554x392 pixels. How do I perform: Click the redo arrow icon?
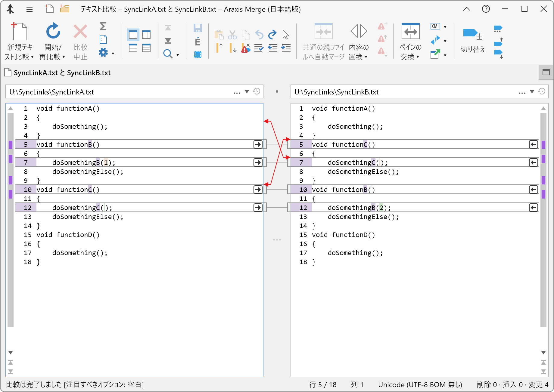(272, 35)
